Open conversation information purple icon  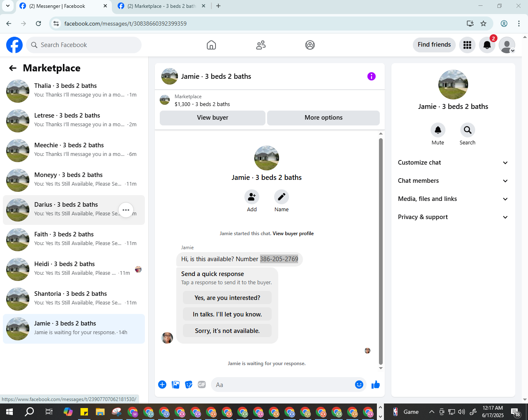[372, 76]
